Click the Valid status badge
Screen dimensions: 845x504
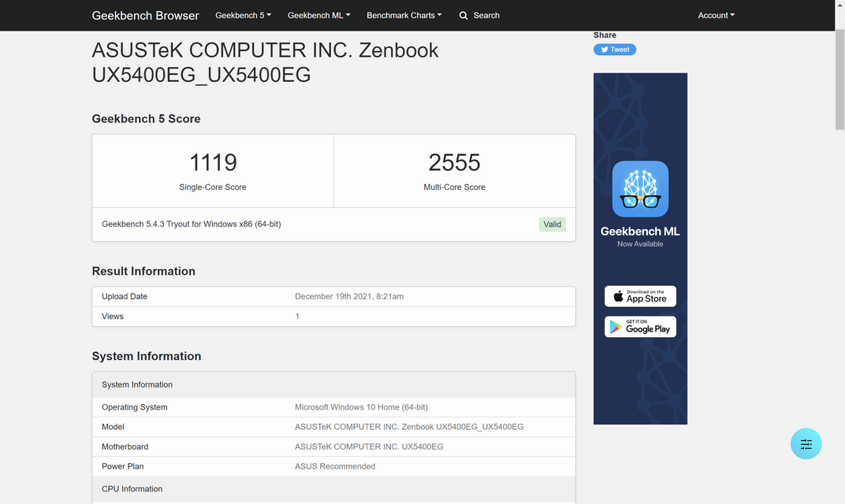point(552,224)
